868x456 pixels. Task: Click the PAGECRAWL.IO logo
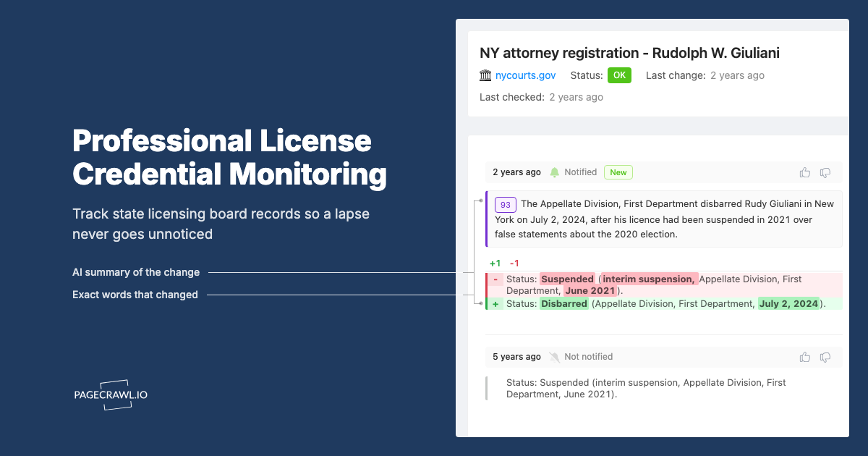coord(111,395)
